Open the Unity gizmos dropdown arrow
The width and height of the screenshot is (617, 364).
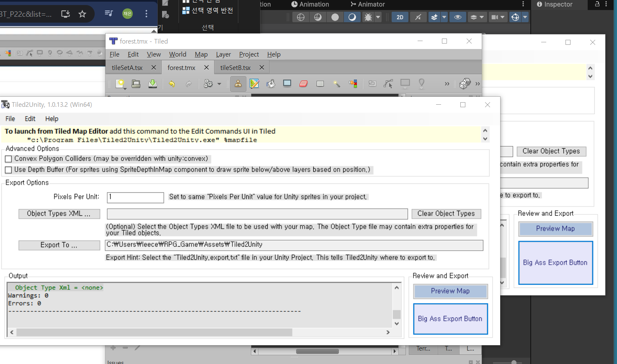[x=525, y=17]
